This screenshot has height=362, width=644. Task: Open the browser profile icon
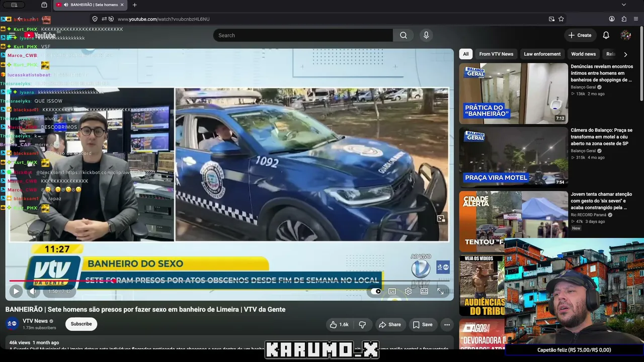click(612, 19)
